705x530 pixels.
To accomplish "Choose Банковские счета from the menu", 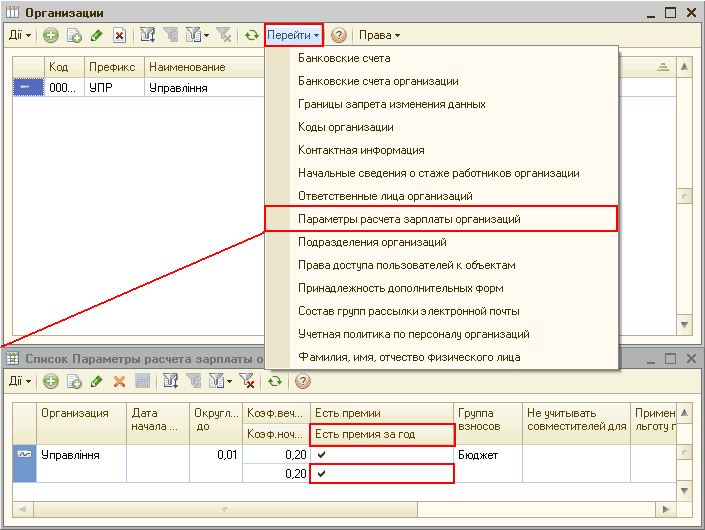I will (344, 58).
